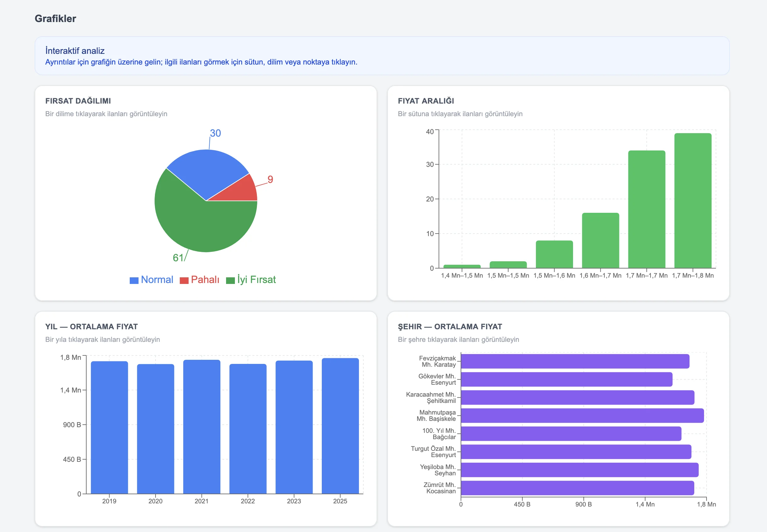Click the blue Normal legend swatch
Image resolution: width=767 pixels, height=532 pixels.
point(134,280)
